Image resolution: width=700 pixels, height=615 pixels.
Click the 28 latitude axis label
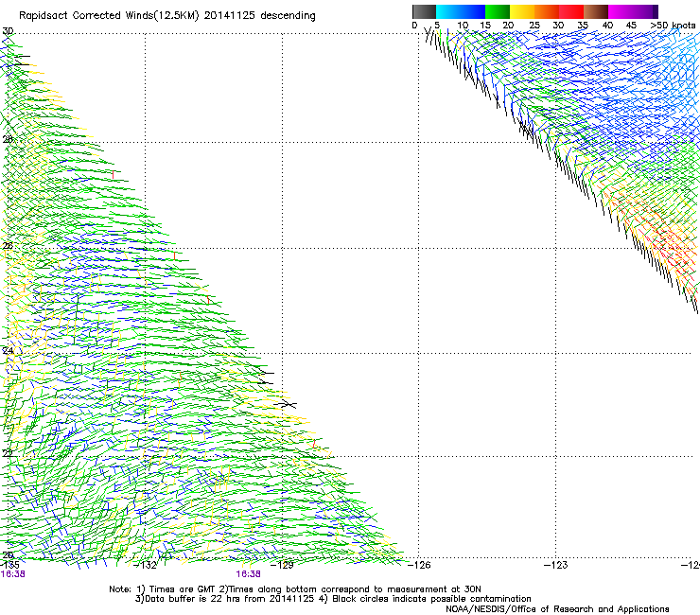click(x=8, y=139)
